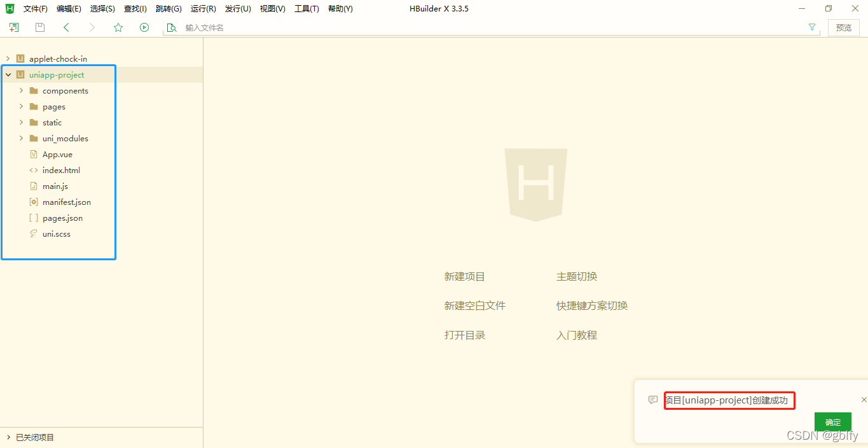Image resolution: width=868 pixels, height=448 pixels.
Task: Click the uniapp-project project icon
Action: [20, 74]
